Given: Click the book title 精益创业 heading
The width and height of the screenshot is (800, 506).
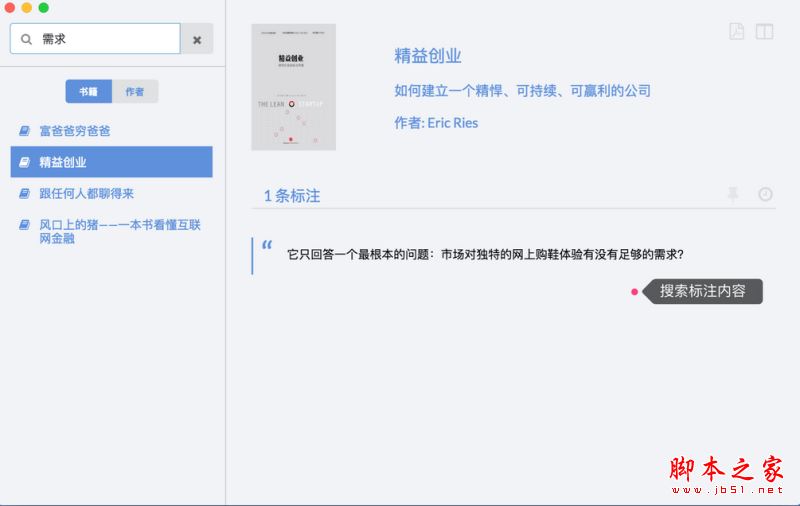Looking at the screenshot, I should [428, 56].
